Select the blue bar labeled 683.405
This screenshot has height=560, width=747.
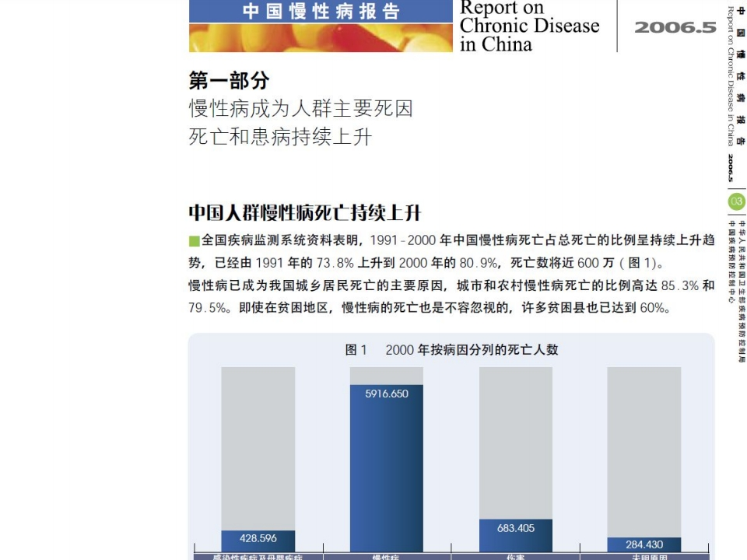(x=516, y=535)
